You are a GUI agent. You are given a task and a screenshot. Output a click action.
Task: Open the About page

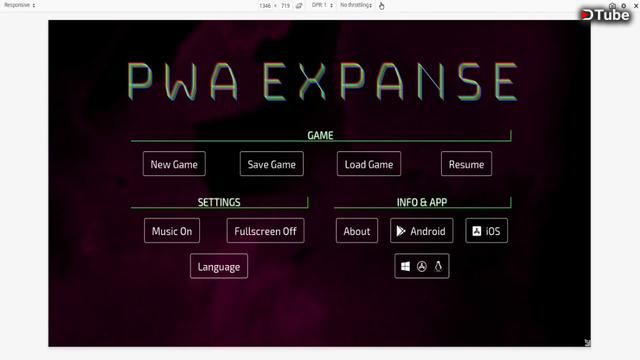(x=357, y=231)
